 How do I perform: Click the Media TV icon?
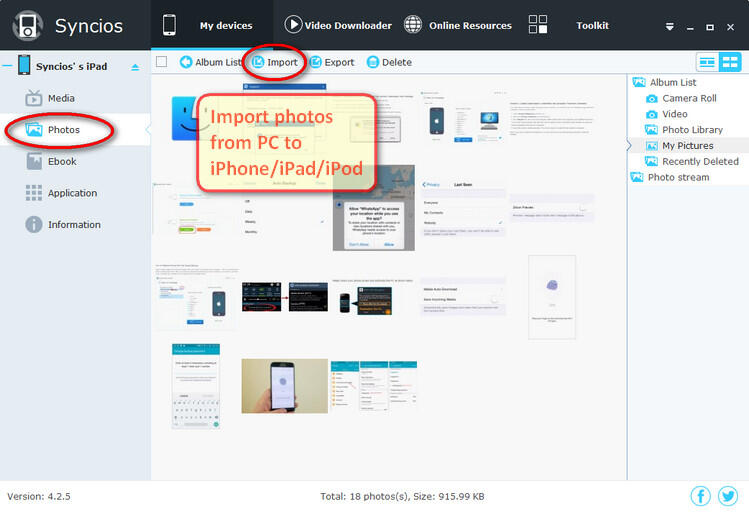click(33, 98)
